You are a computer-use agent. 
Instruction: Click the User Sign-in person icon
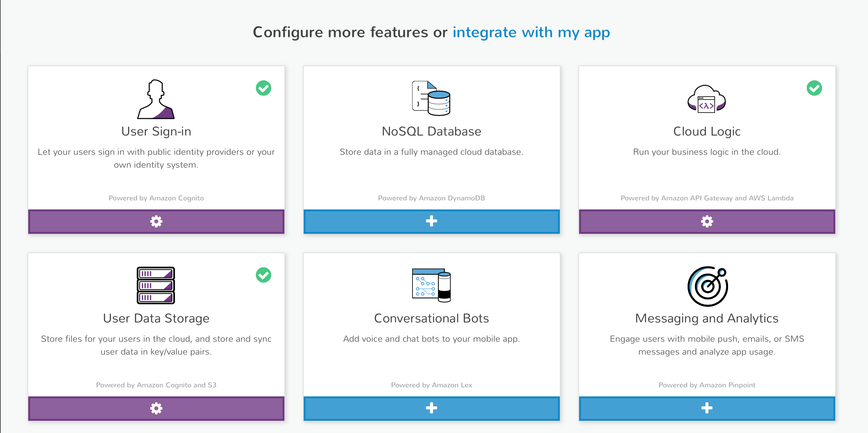point(156,99)
